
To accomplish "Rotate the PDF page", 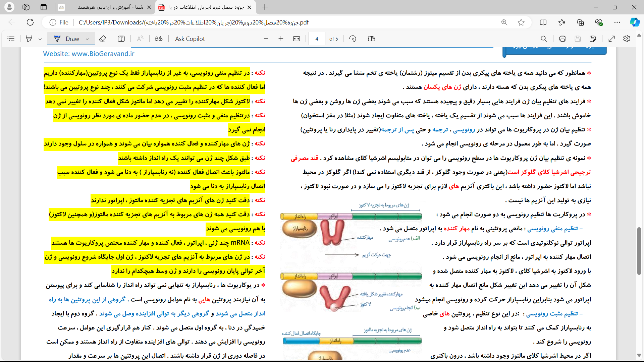I will (x=353, y=39).
